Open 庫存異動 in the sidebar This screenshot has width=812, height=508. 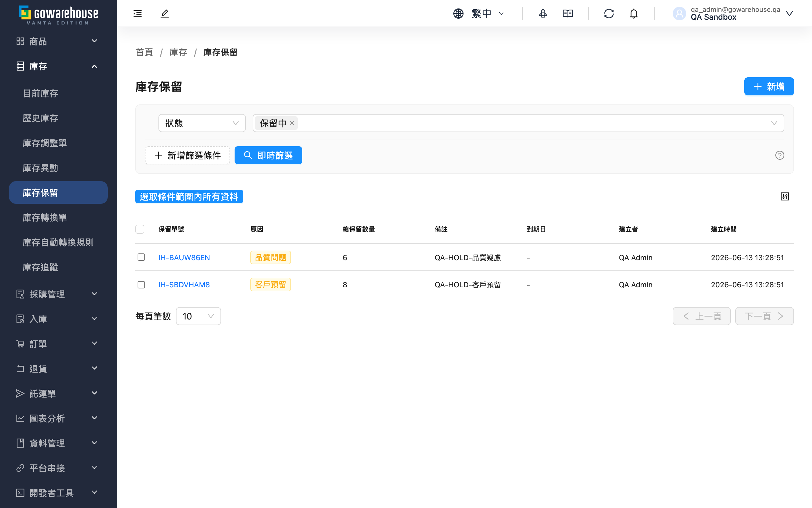tap(40, 168)
